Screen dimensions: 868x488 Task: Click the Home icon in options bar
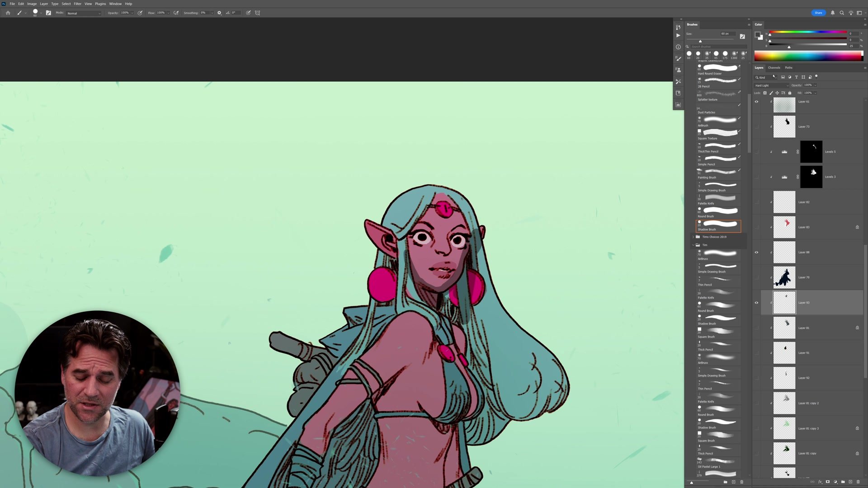(8, 13)
